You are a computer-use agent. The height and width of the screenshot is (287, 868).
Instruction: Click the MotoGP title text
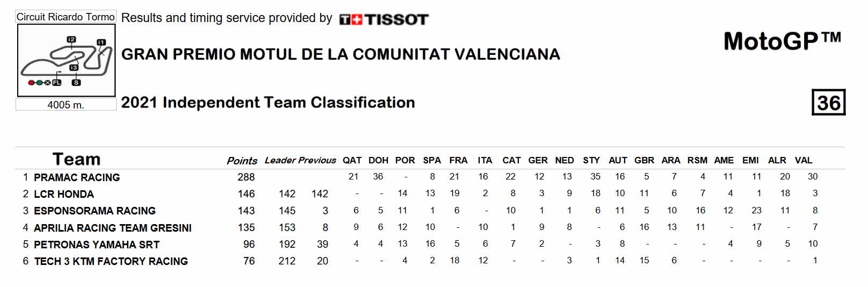point(783,41)
